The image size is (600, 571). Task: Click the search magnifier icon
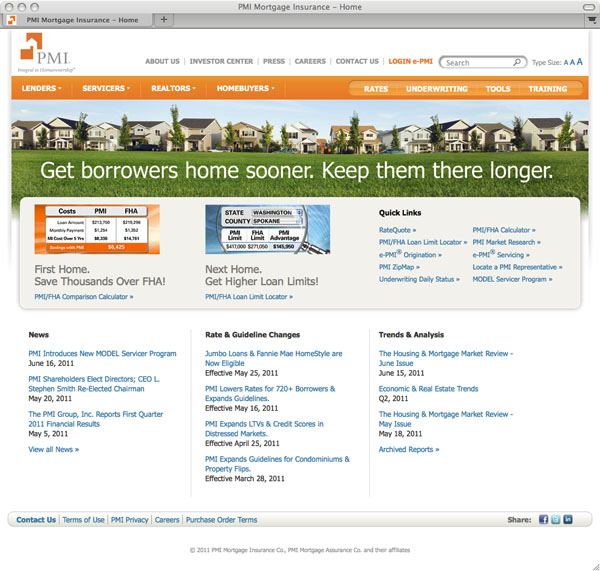click(x=517, y=62)
